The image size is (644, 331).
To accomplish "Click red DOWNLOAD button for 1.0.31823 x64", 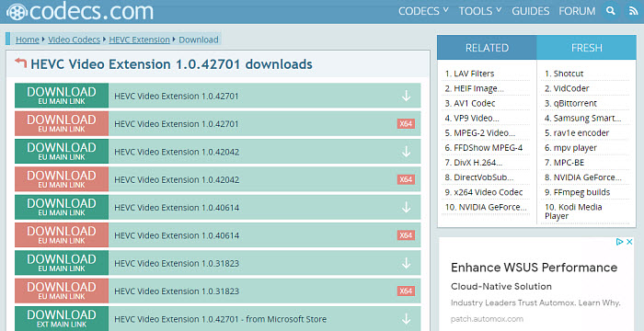I will pyautogui.click(x=62, y=291).
